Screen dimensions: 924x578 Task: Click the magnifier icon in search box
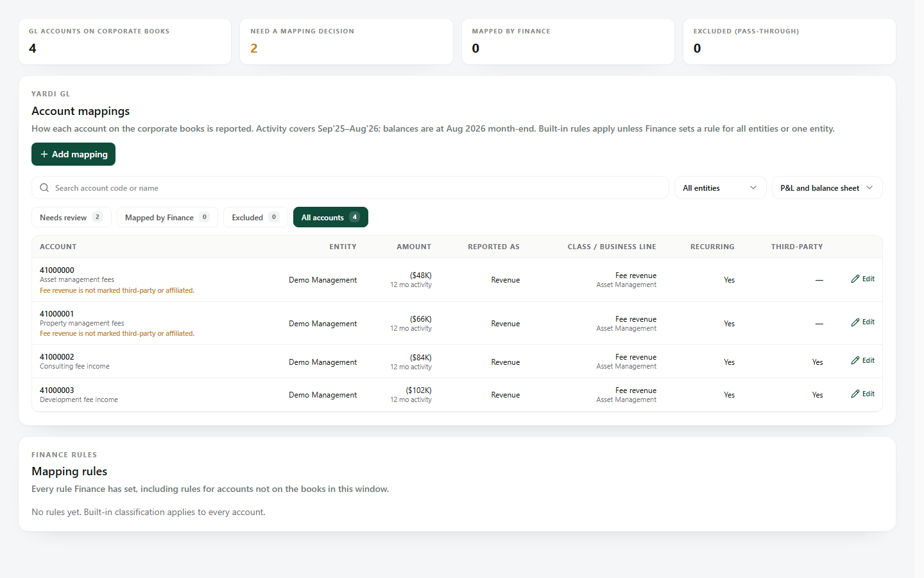click(x=44, y=188)
